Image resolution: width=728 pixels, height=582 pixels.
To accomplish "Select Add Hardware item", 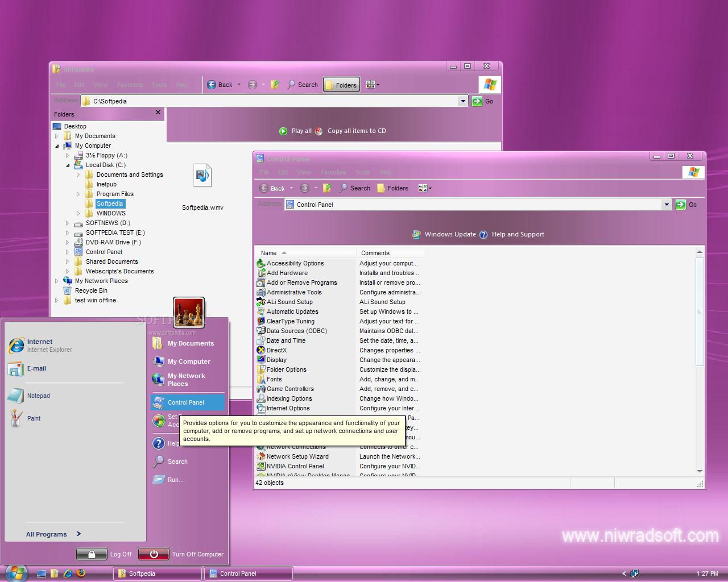I will pyautogui.click(x=282, y=273).
